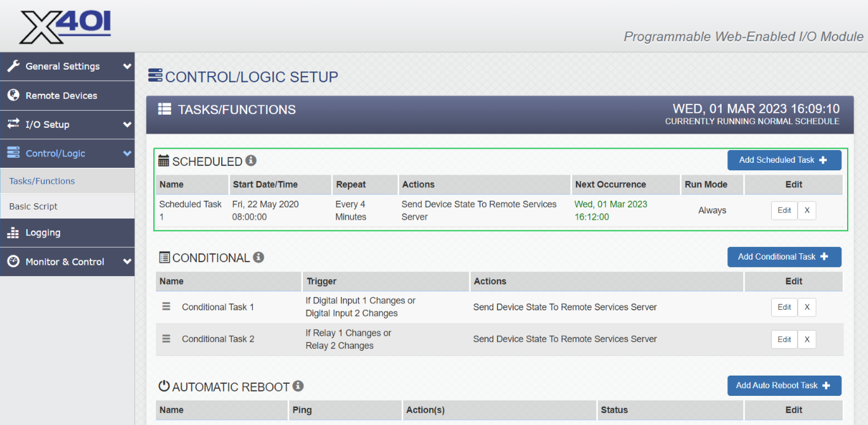Delete Scheduled Task 1 with X button
The image size is (868, 425).
(807, 210)
